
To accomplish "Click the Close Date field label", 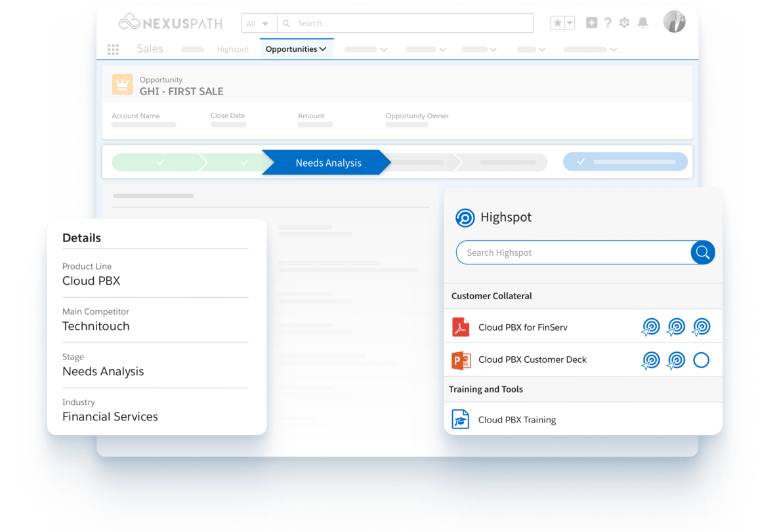I will coord(228,115).
